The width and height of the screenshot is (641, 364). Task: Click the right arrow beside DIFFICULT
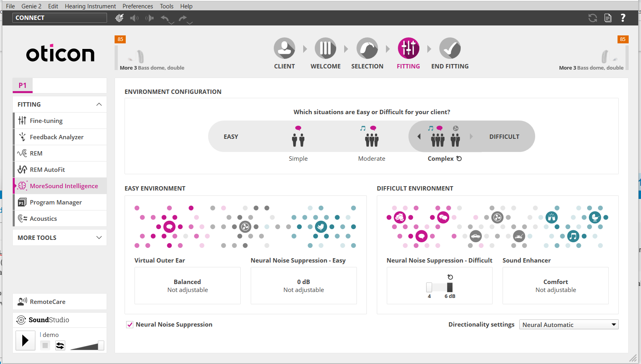(471, 136)
